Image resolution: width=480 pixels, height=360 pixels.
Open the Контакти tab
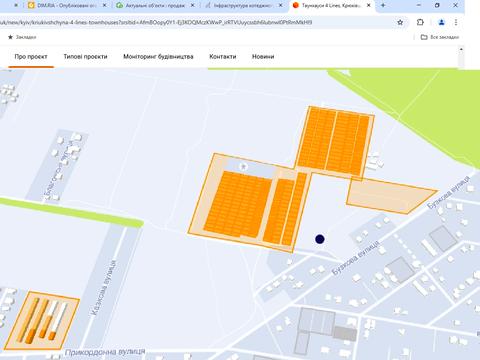(223, 57)
